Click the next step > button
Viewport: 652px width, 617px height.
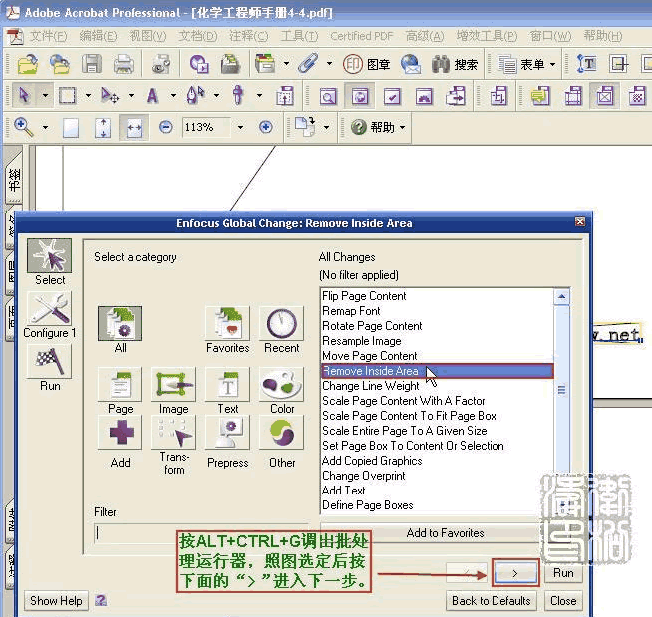pyautogui.click(x=515, y=573)
